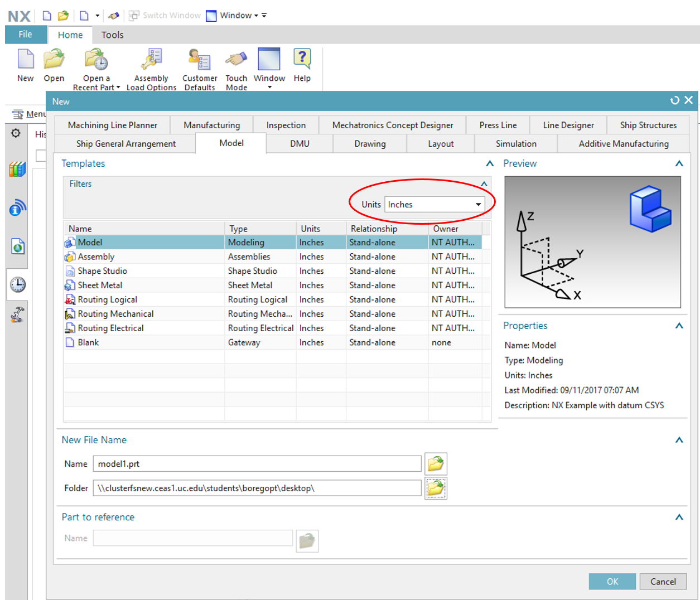The height and width of the screenshot is (600, 700).
Task: Collapse the Properties section
Action: pos(679,326)
